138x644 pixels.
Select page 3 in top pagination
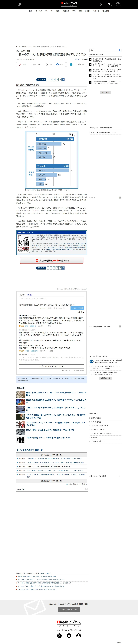click(x=54, y=80)
